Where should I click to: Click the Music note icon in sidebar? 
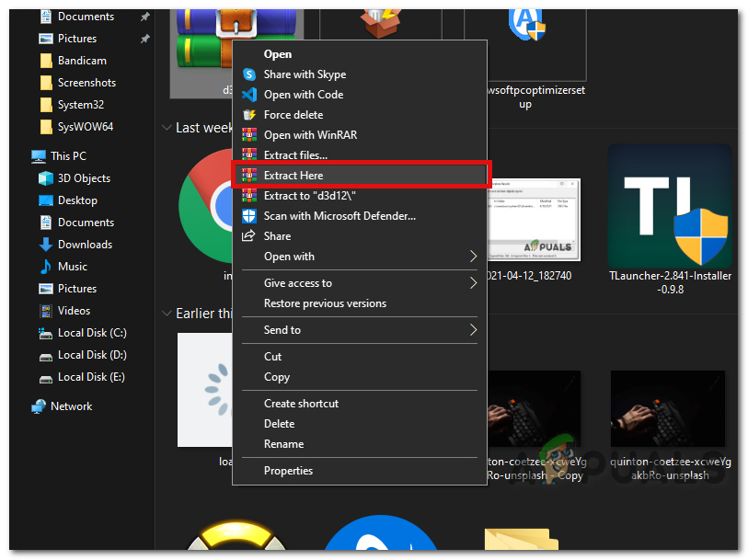click(x=46, y=267)
